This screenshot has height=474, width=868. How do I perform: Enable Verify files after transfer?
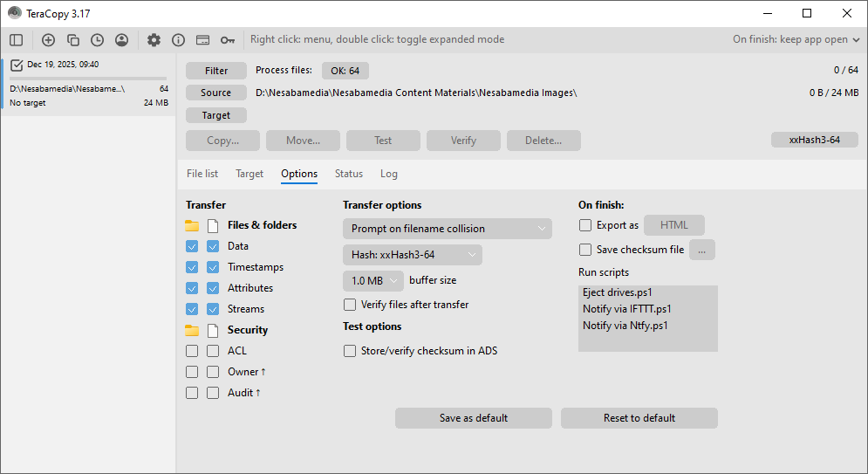(x=350, y=305)
